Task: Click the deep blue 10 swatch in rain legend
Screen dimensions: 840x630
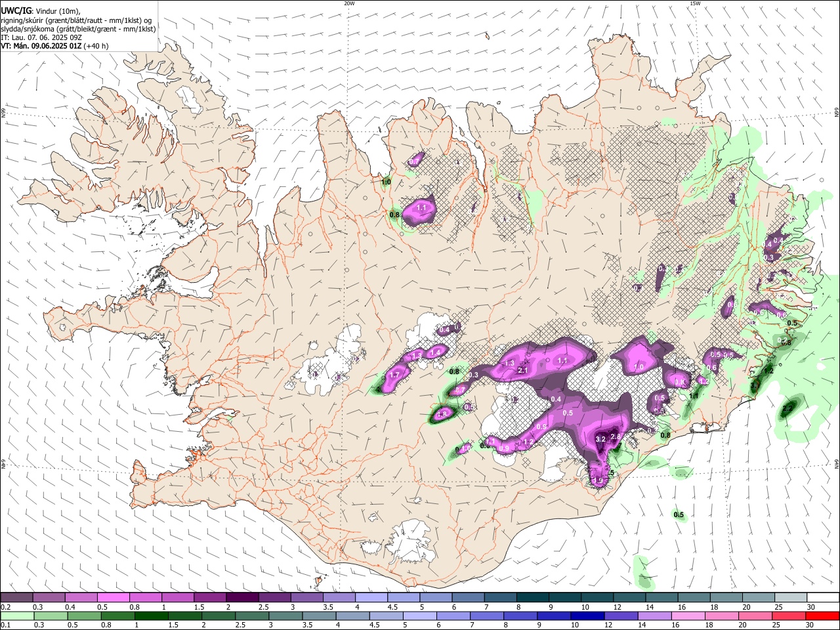Action: coord(587,616)
